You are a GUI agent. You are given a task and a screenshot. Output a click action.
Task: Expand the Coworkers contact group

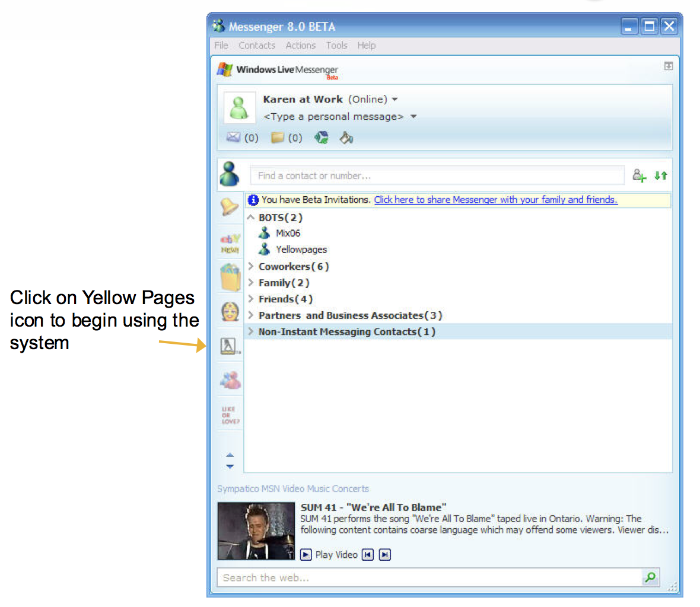[251, 266]
